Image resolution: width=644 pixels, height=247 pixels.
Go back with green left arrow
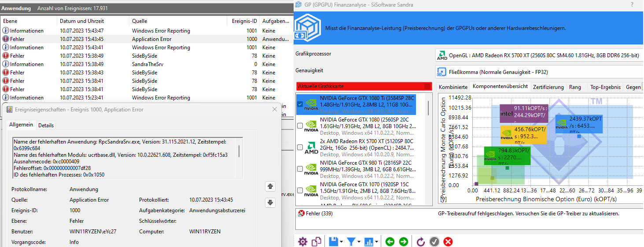coord(390,241)
